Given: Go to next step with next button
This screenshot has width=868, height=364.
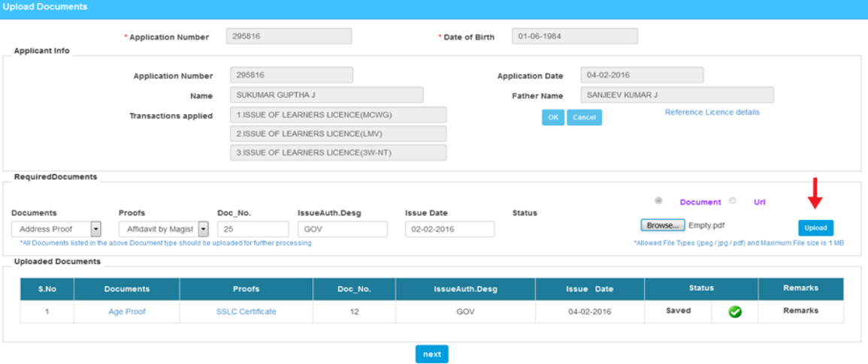Looking at the screenshot, I should click(431, 354).
